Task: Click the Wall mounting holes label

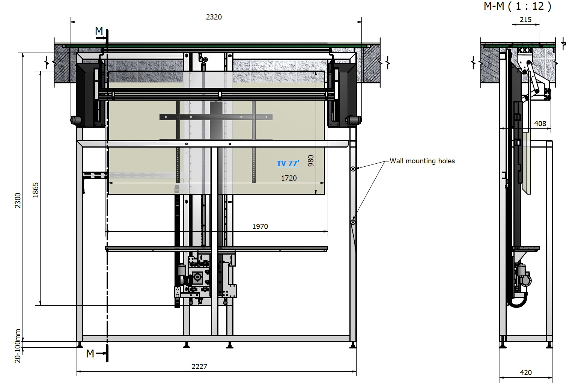Action: 422,161
